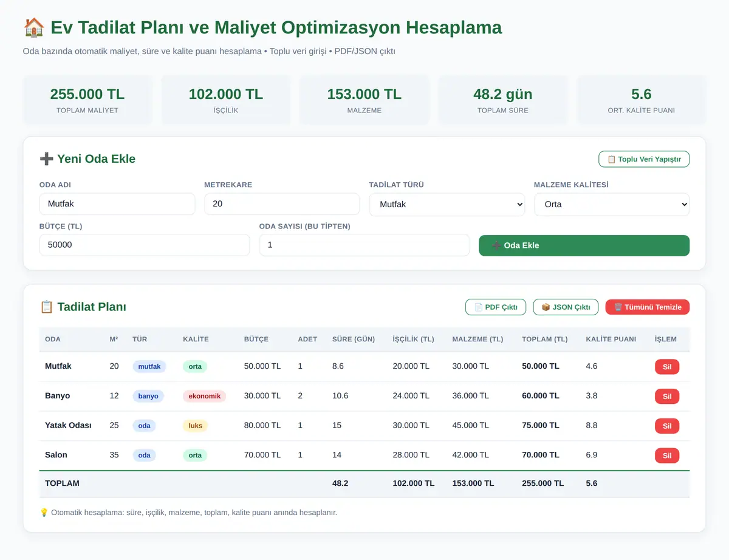This screenshot has width=729, height=560.
Task: Click the KALİTE PUANI column header
Action: pyautogui.click(x=611, y=339)
